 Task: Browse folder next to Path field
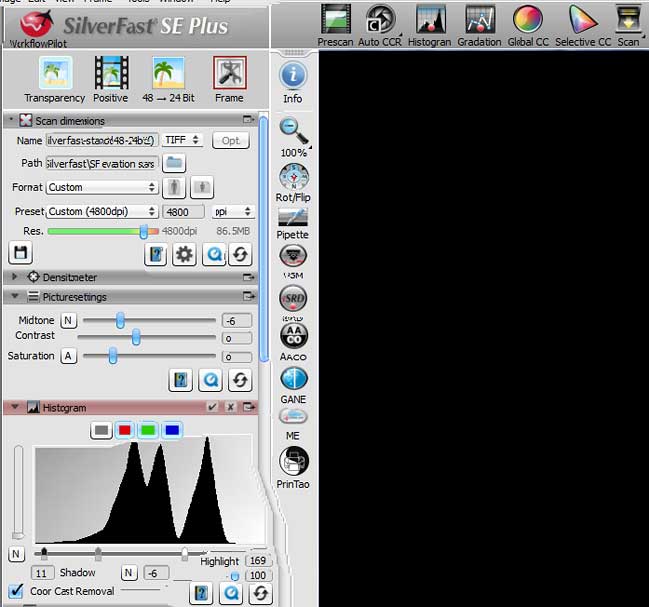[x=174, y=163]
